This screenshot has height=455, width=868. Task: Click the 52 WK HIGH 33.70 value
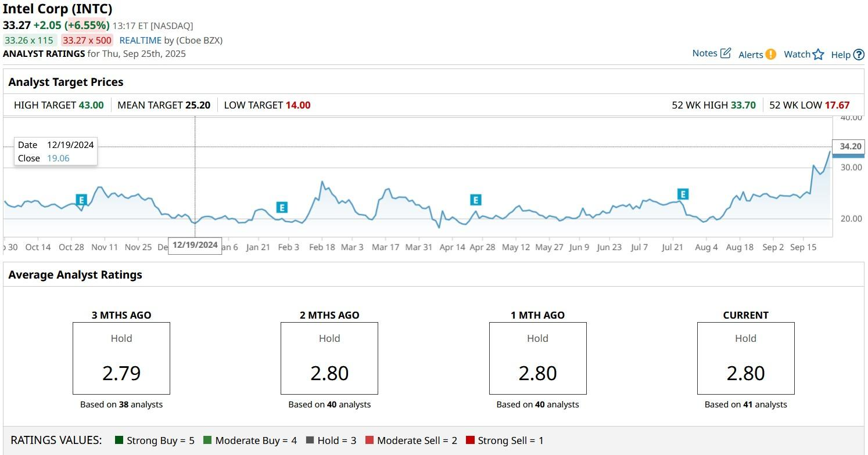pyautogui.click(x=743, y=105)
